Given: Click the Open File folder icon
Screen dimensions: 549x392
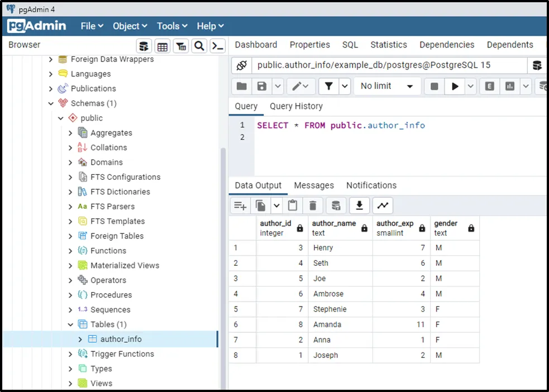Looking at the screenshot, I should (241, 86).
